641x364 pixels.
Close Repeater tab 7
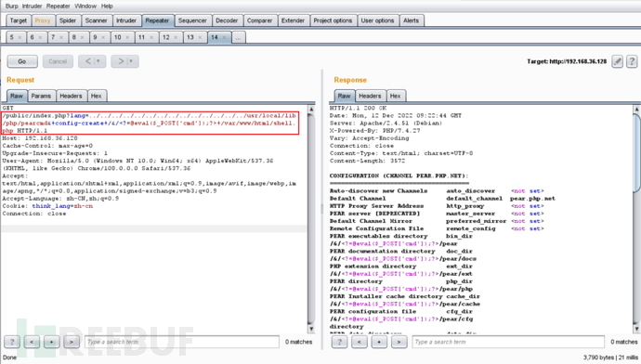[61, 37]
